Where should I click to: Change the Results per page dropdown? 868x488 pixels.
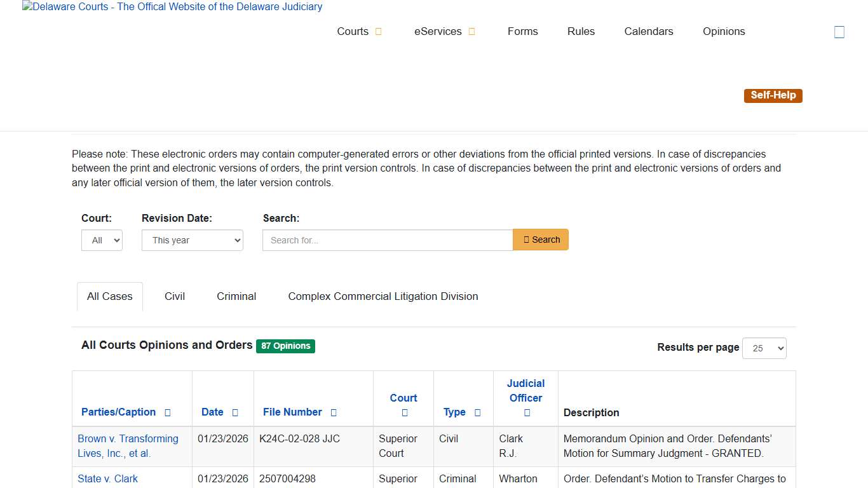point(764,348)
